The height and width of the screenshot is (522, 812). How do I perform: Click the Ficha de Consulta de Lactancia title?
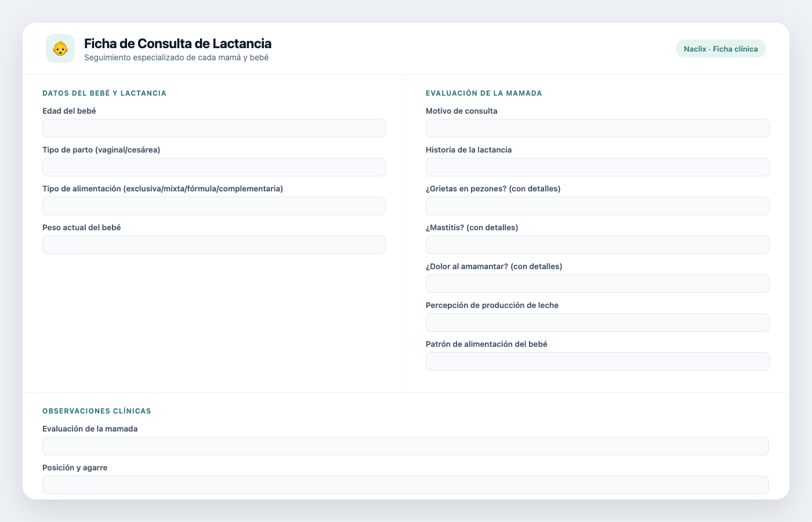pos(177,43)
